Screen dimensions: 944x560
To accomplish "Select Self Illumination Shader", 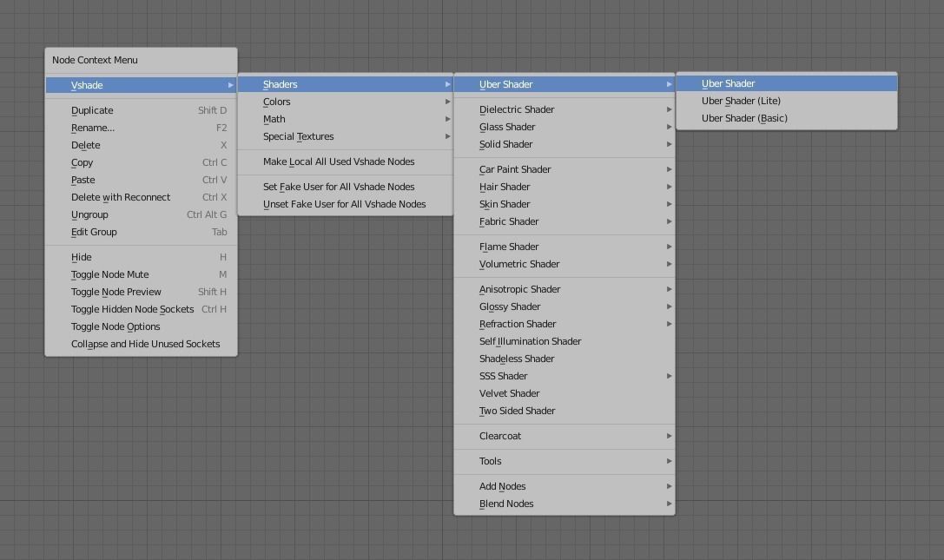I will (530, 341).
